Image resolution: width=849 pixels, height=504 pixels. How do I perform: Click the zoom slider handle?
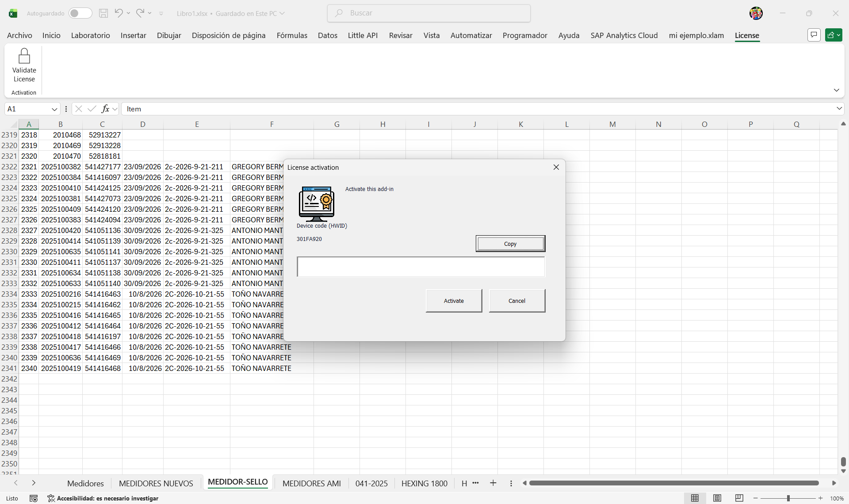[788, 498]
